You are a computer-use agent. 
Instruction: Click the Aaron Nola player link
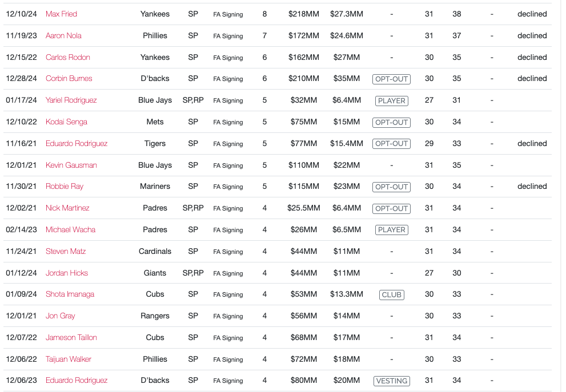[63, 35]
